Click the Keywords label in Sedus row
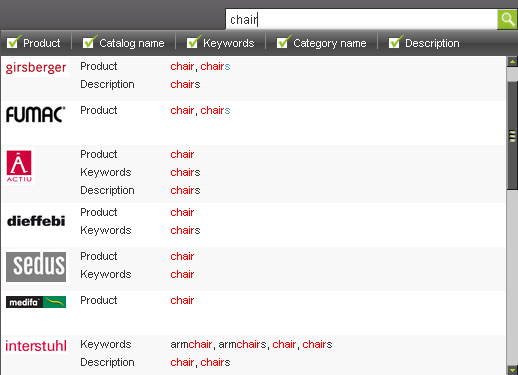Screen dimensions: 518x375 (x=106, y=274)
